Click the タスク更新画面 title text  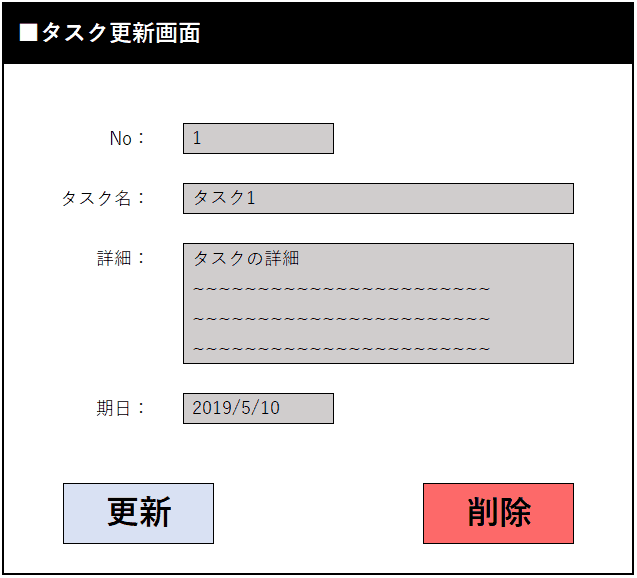pos(120,33)
